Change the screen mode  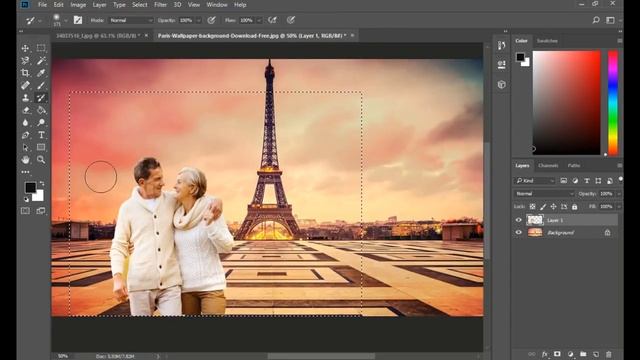point(41,211)
